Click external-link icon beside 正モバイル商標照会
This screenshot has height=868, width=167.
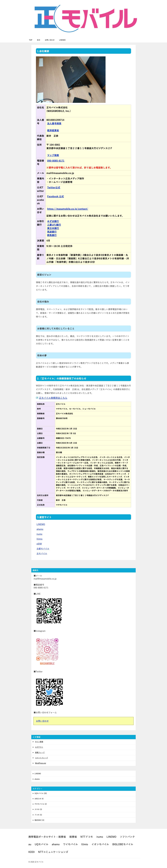click(x=37, y=398)
